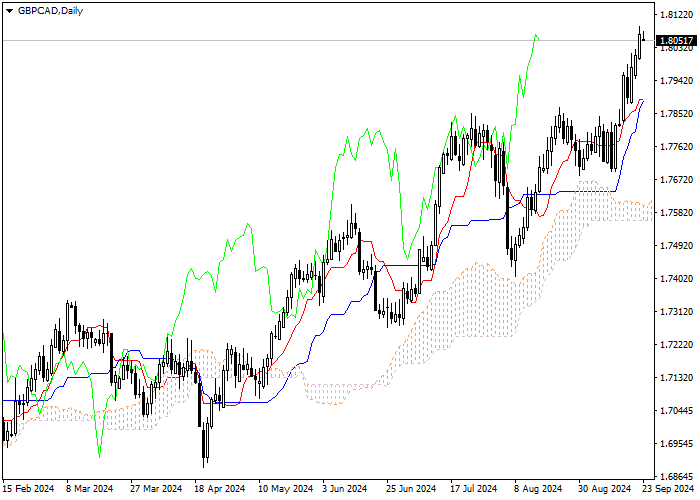The height and width of the screenshot is (500, 700).
Task: Click the 1.78520 price axis label
Action: 676,114
